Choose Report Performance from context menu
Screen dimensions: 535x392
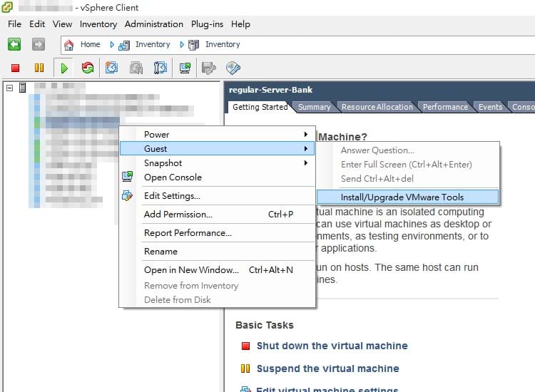217,233
